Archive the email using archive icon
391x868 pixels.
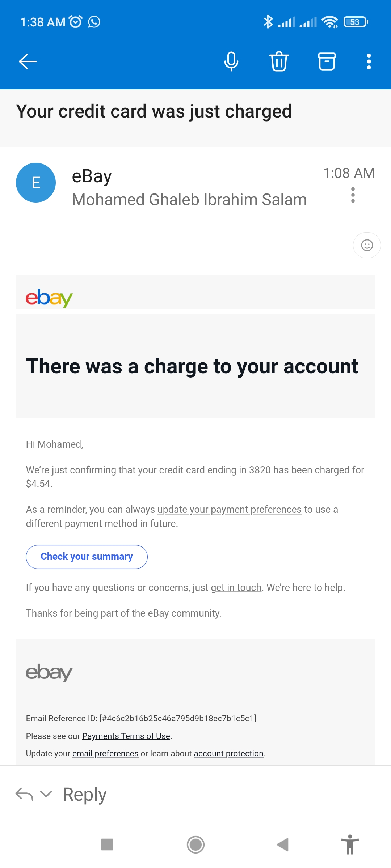pyautogui.click(x=327, y=61)
